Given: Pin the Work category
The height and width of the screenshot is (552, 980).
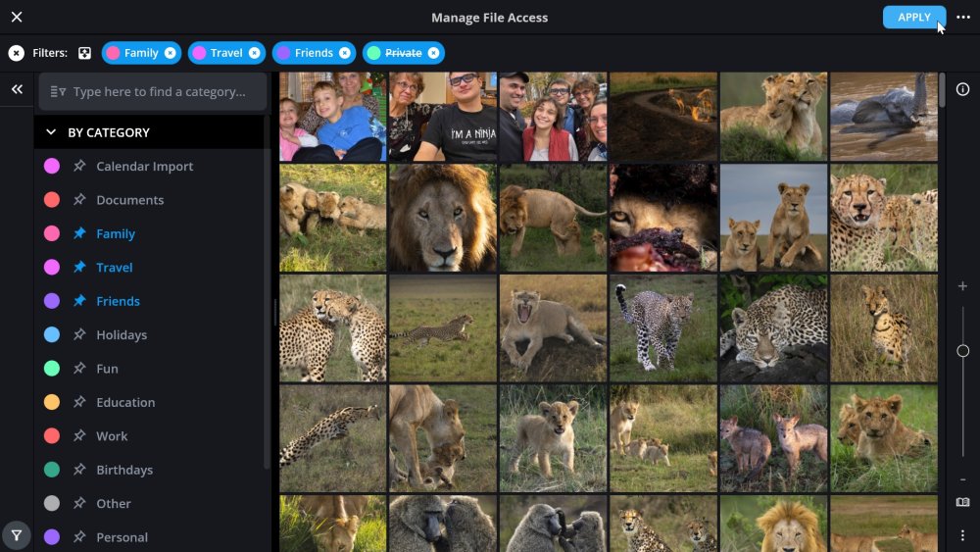Looking at the screenshot, I should tap(79, 436).
